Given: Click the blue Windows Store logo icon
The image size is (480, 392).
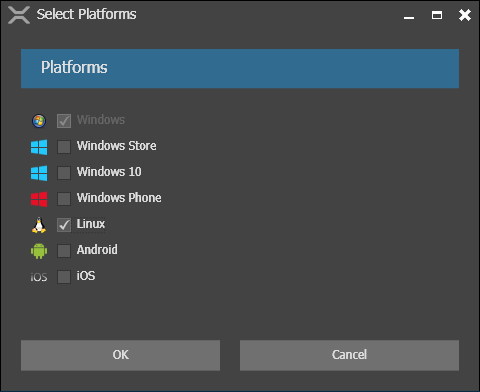Looking at the screenshot, I should click(x=39, y=147).
